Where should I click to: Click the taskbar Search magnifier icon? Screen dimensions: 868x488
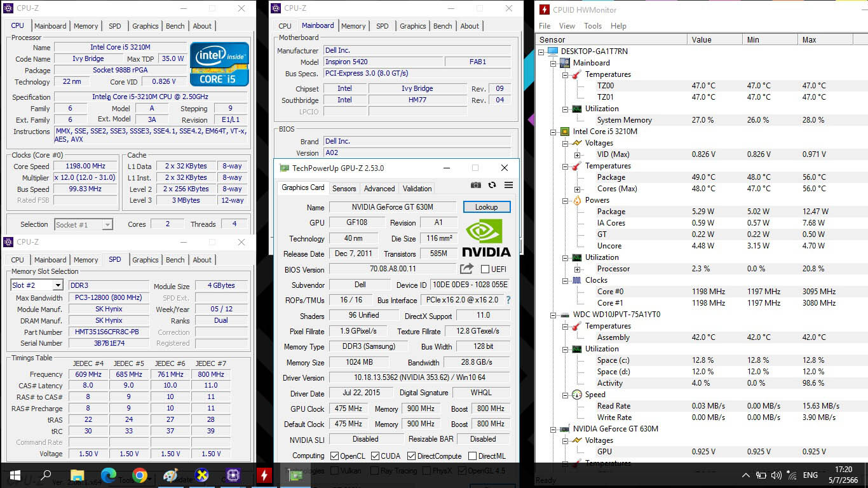pyautogui.click(x=46, y=475)
